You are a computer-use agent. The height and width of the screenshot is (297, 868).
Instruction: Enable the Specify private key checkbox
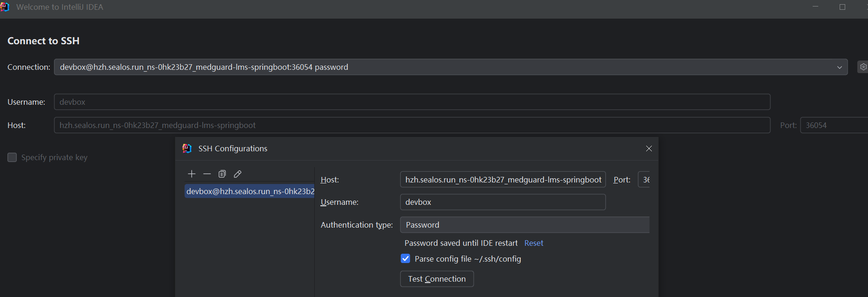12,157
